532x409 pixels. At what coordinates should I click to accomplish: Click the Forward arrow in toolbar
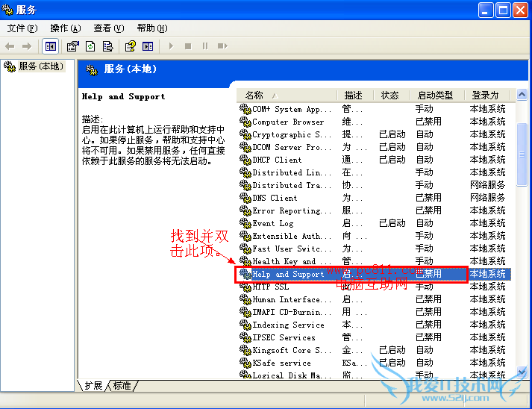pyautogui.click(x=26, y=46)
